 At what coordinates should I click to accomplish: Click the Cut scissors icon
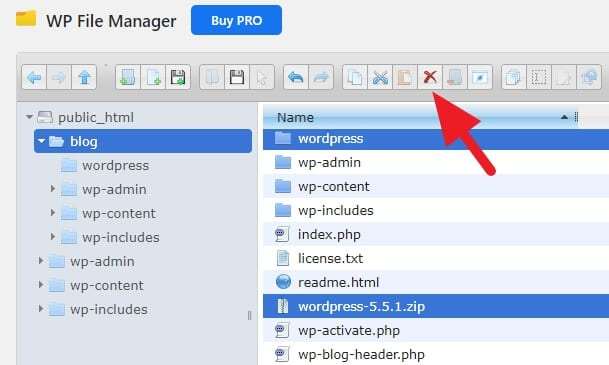pos(380,77)
